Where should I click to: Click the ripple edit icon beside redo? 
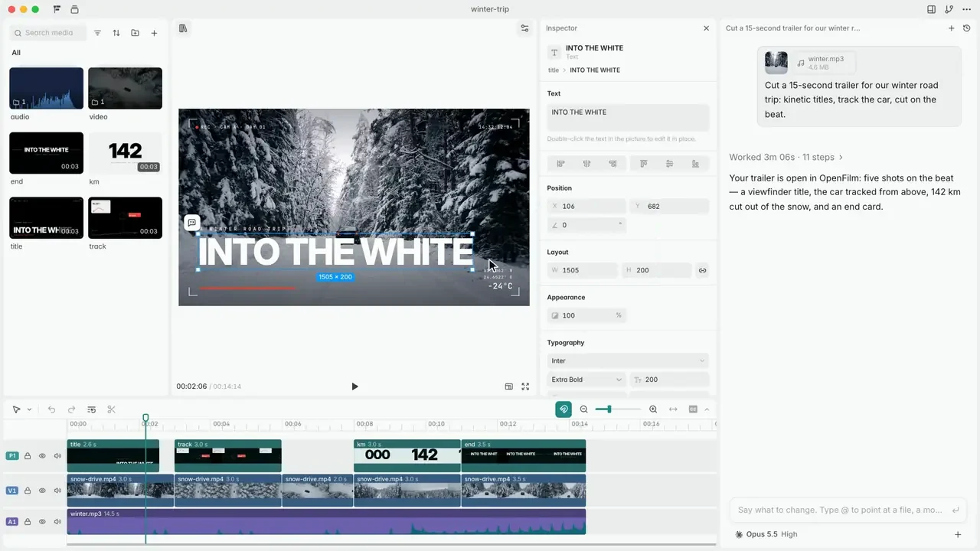(91, 409)
